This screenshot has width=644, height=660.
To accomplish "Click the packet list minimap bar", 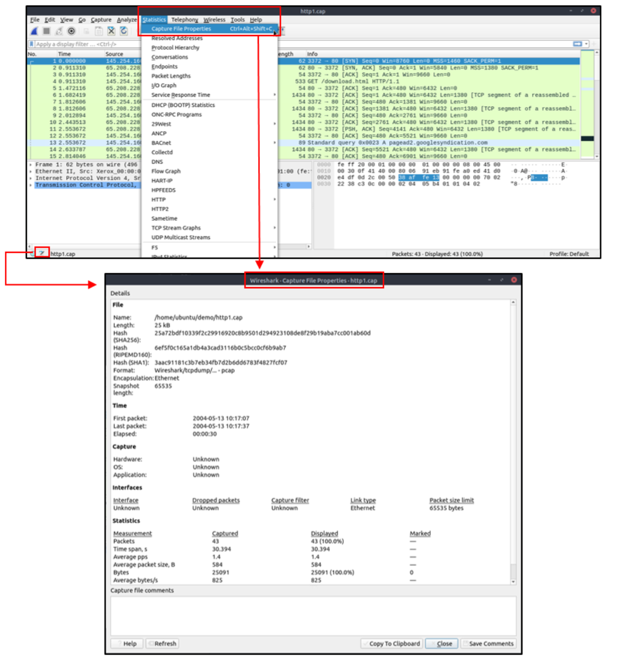I will pos(587,104).
